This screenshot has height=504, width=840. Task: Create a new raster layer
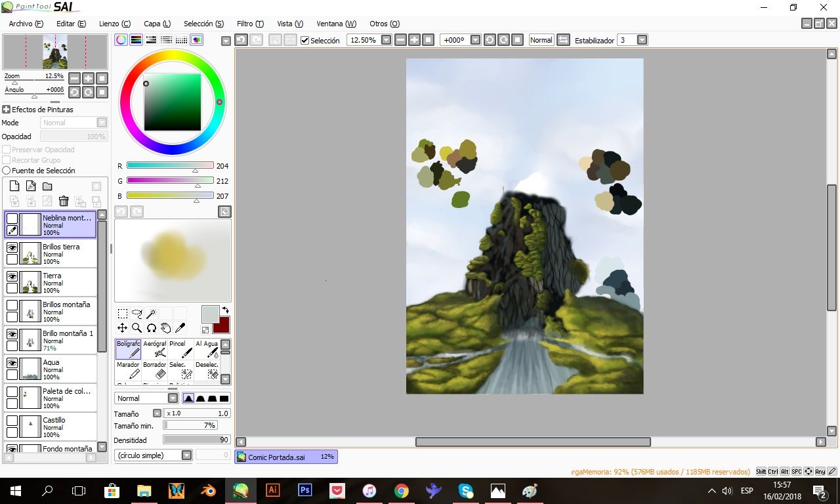point(14,186)
